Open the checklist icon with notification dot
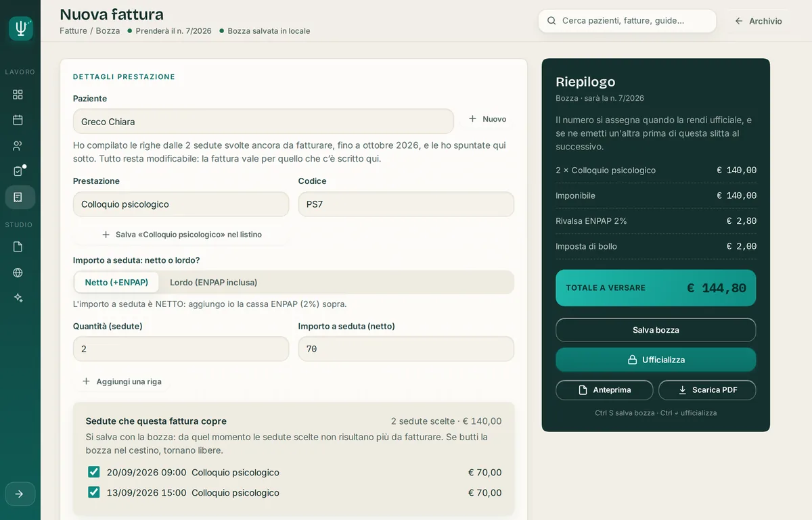This screenshot has width=812, height=520. (x=18, y=172)
